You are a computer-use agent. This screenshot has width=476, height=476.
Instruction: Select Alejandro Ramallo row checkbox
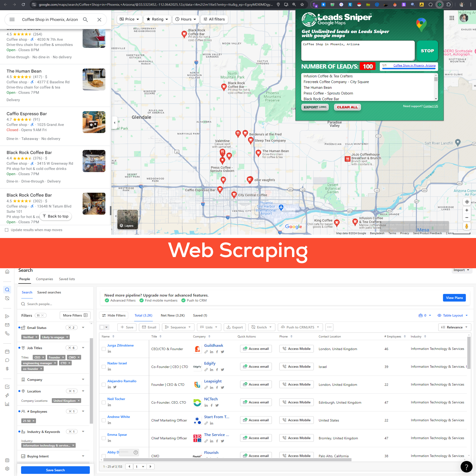pyautogui.click(x=104, y=385)
